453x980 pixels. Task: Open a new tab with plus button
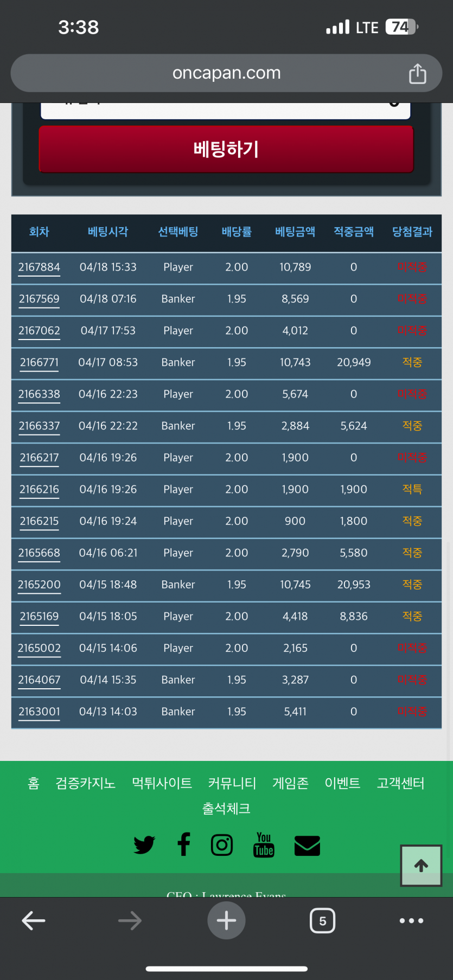pos(226,920)
